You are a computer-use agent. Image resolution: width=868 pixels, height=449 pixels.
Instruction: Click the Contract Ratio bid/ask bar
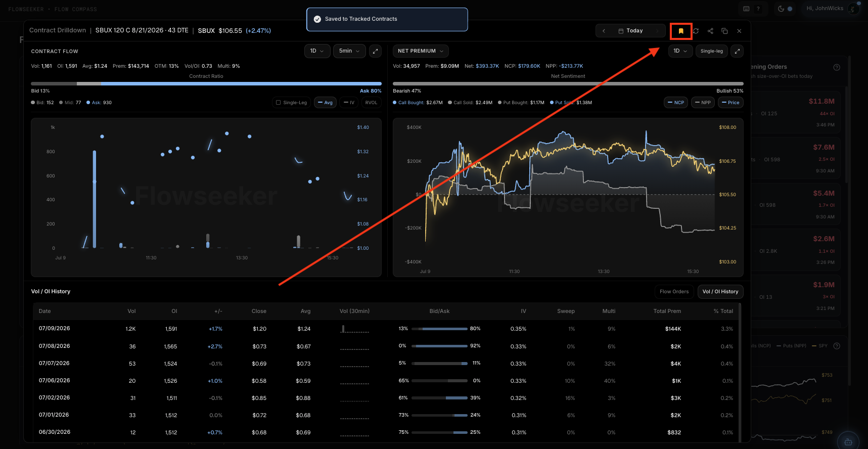(206, 84)
